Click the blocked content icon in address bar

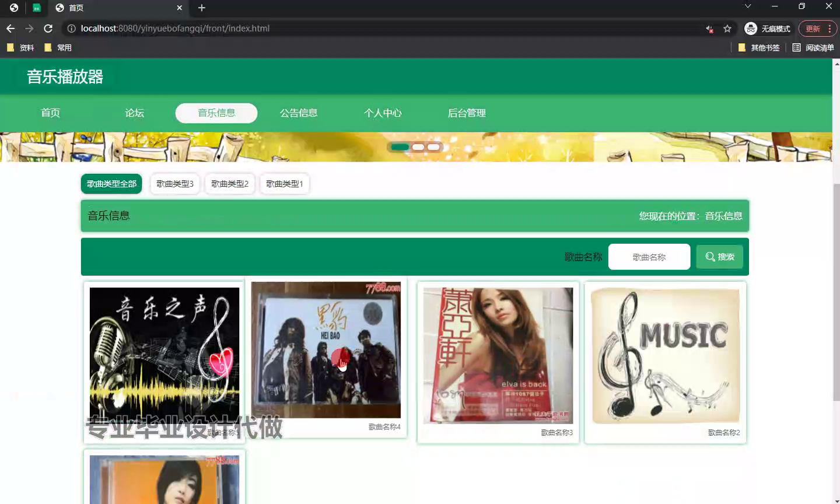(x=709, y=29)
